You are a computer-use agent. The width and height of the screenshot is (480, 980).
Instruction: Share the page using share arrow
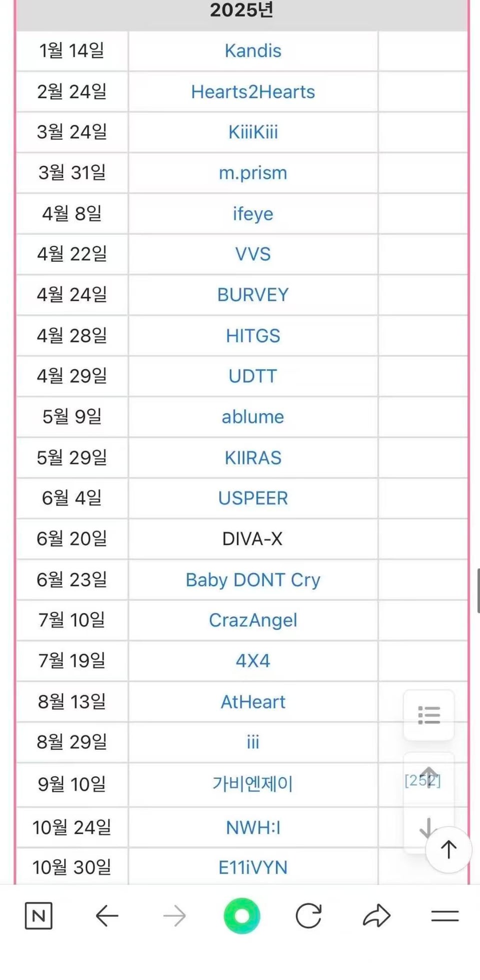coord(376,916)
